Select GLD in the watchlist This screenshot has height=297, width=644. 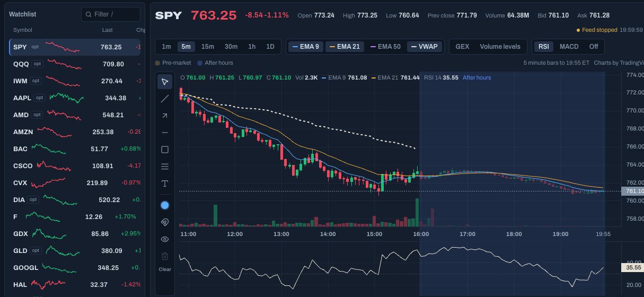point(75,251)
